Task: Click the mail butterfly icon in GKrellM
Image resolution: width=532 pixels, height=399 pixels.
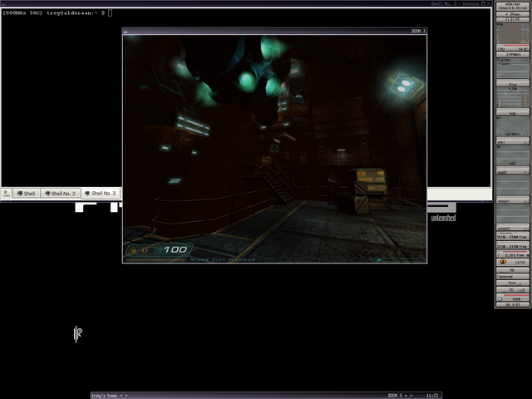Action: point(503,262)
